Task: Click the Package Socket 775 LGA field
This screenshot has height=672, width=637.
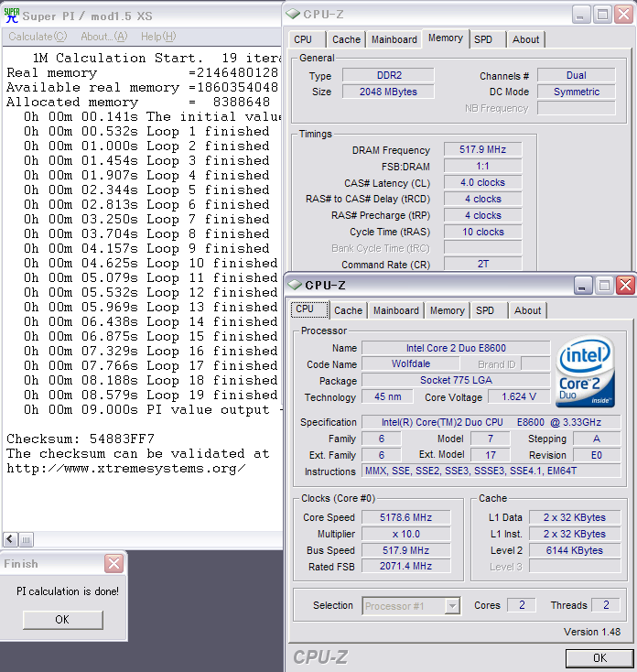Action: point(456,380)
